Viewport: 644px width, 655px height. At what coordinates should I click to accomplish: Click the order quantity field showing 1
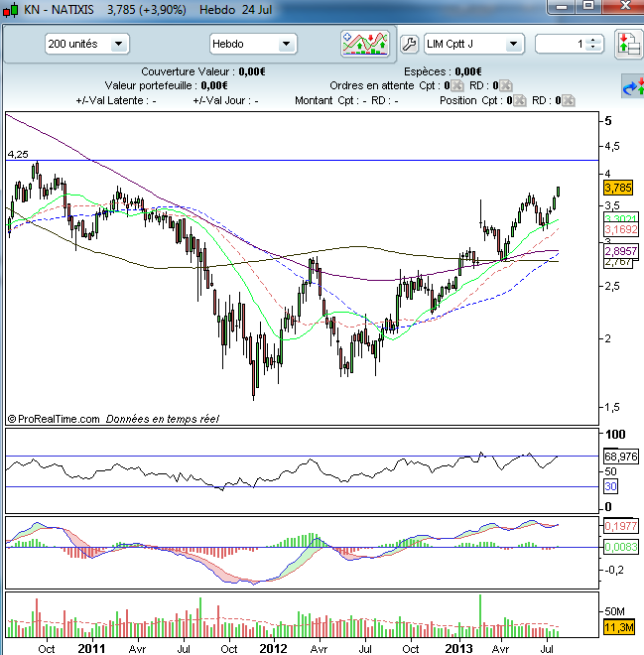coord(561,44)
